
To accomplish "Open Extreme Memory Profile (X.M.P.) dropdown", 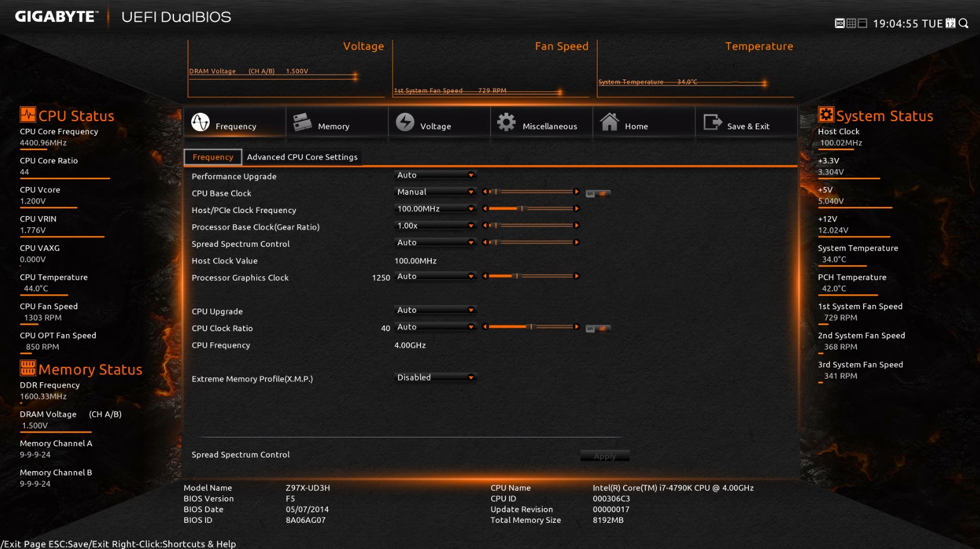I will [x=435, y=377].
